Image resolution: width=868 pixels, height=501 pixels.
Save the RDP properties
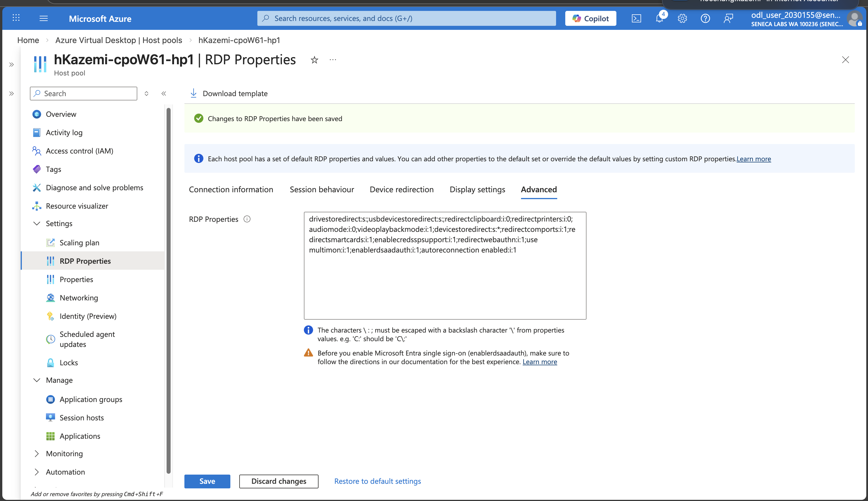[x=207, y=481]
